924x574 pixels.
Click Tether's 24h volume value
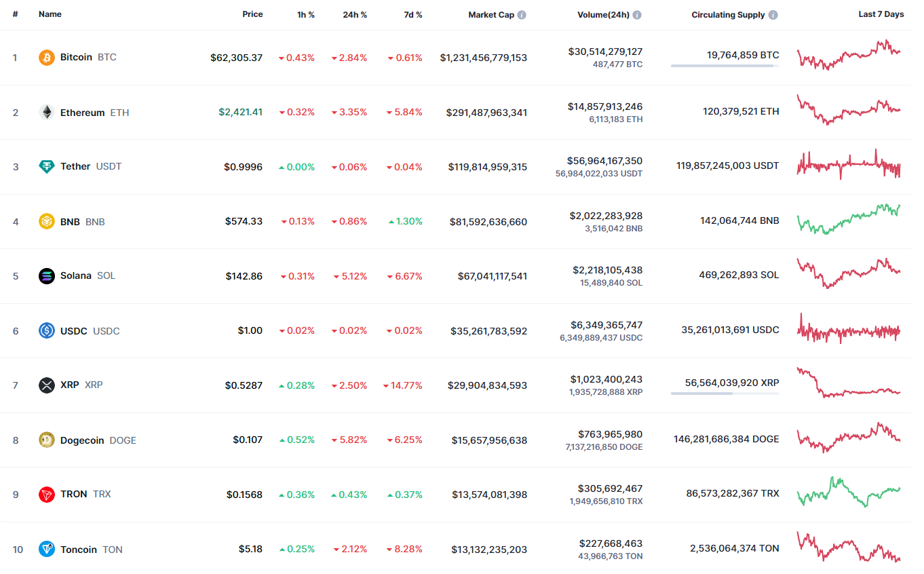(604, 161)
